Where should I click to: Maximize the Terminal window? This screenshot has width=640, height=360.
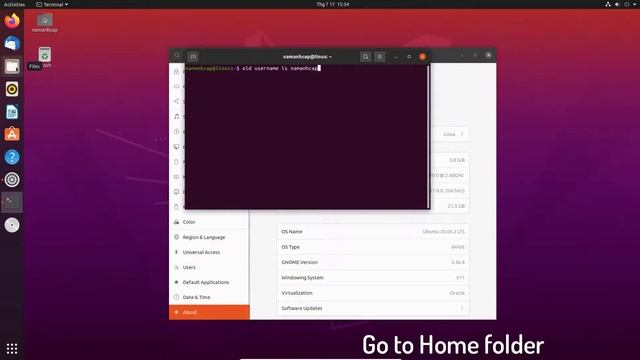click(x=409, y=57)
